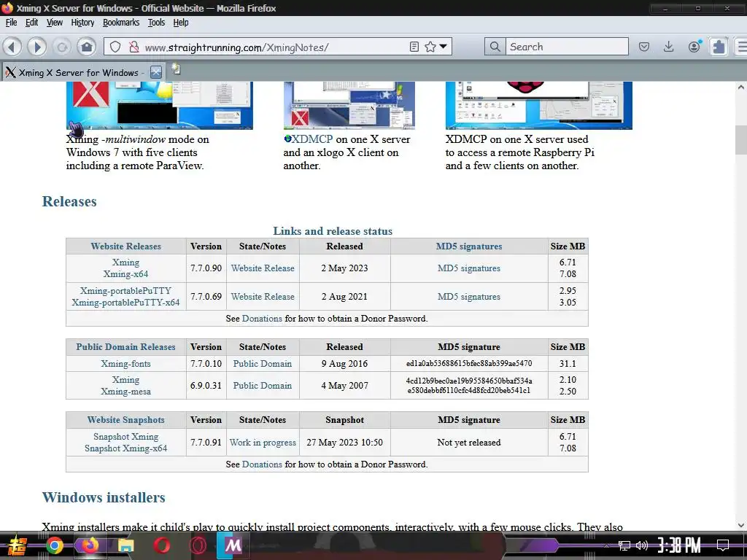Open the magenta M taskbar application
This screenshot has height=560, width=747.
pos(233,545)
